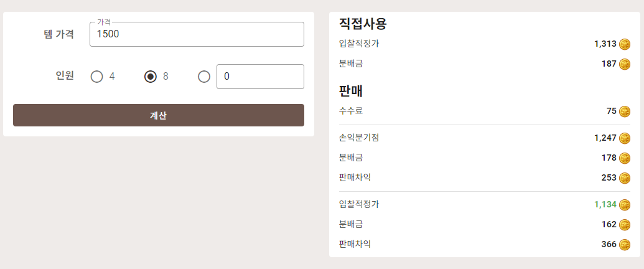
Task: Click coin icon beside green 1,134 value
Action: [624, 204]
